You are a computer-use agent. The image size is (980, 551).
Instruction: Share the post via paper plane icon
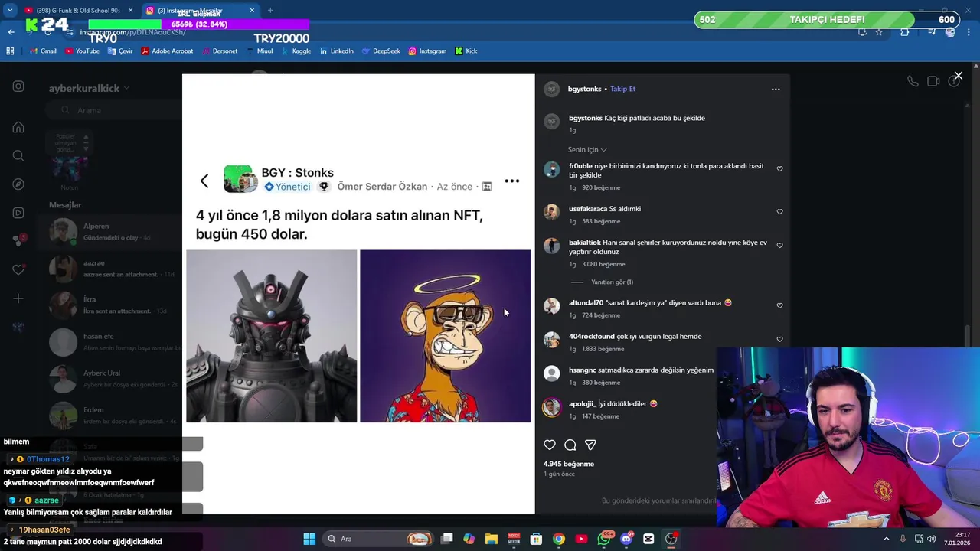coord(590,445)
